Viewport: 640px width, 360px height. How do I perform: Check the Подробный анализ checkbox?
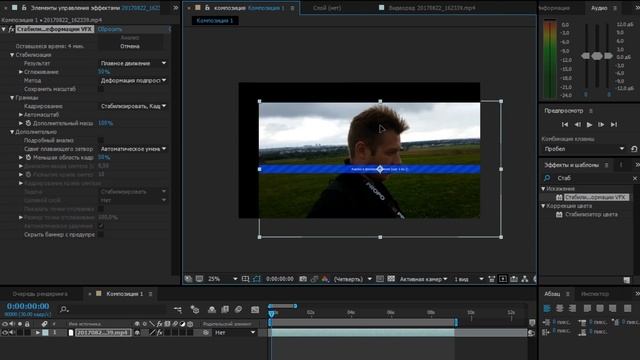coord(100,140)
